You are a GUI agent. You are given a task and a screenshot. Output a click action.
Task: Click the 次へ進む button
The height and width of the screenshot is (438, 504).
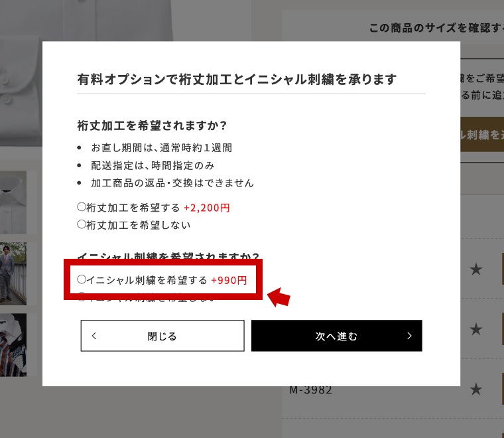coord(336,336)
